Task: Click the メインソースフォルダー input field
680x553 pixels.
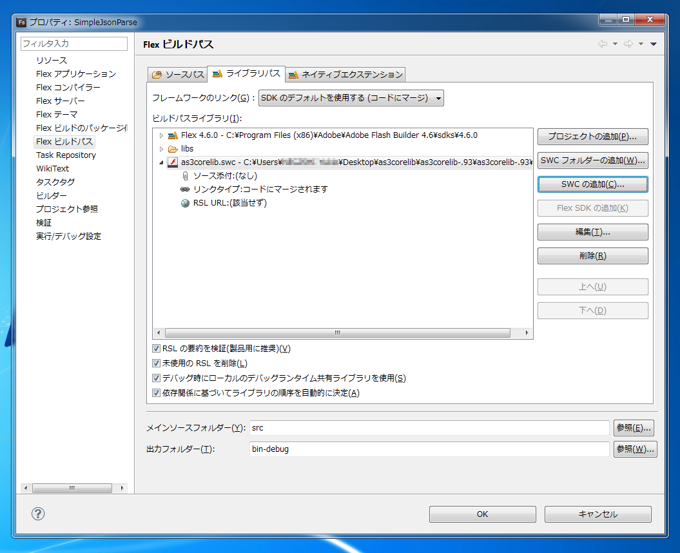Action: click(429, 428)
